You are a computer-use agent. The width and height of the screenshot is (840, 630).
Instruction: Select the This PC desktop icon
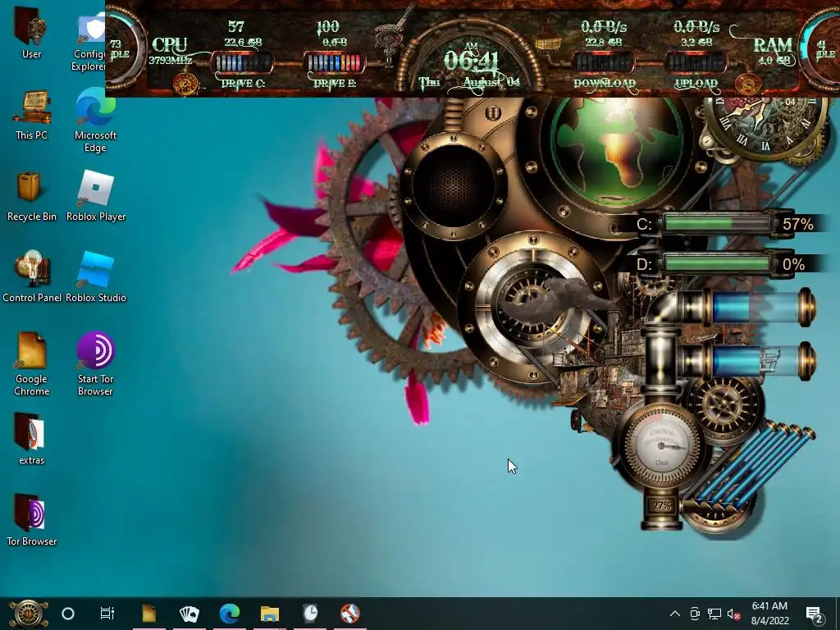coord(31,115)
